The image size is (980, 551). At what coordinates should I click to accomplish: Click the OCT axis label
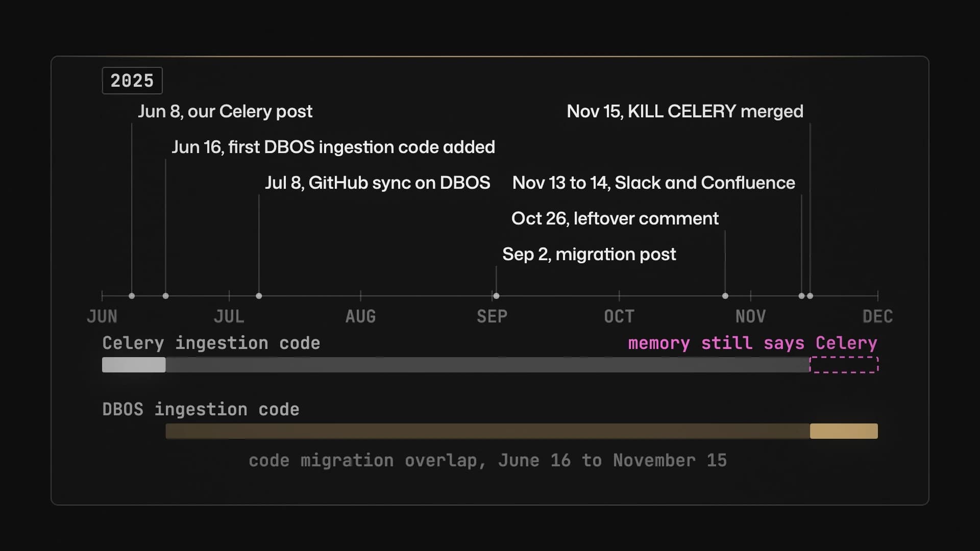coord(619,316)
